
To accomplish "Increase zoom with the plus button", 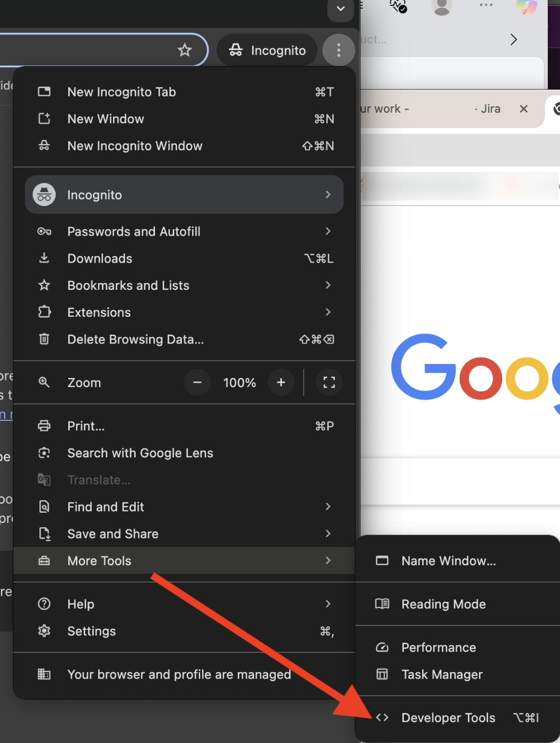I will [281, 383].
